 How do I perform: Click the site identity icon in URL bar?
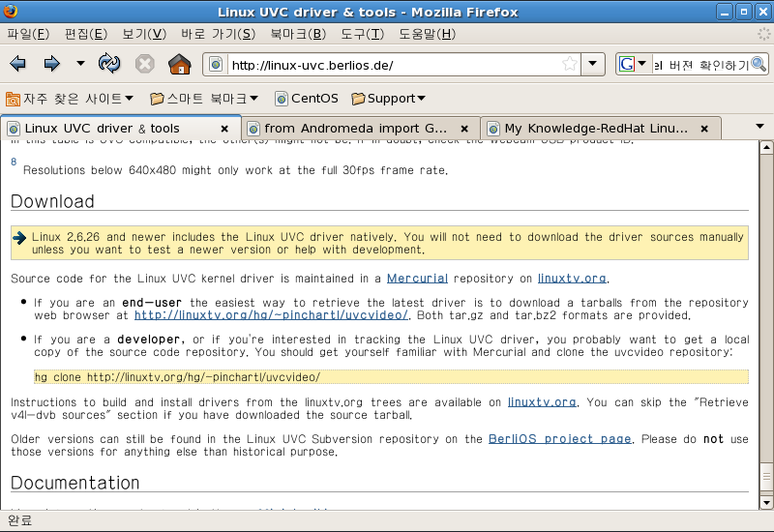point(216,65)
